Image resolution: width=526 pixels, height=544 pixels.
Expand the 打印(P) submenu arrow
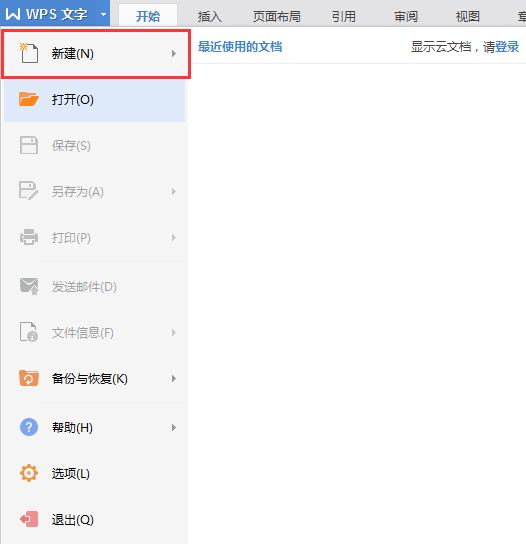tap(174, 238)
